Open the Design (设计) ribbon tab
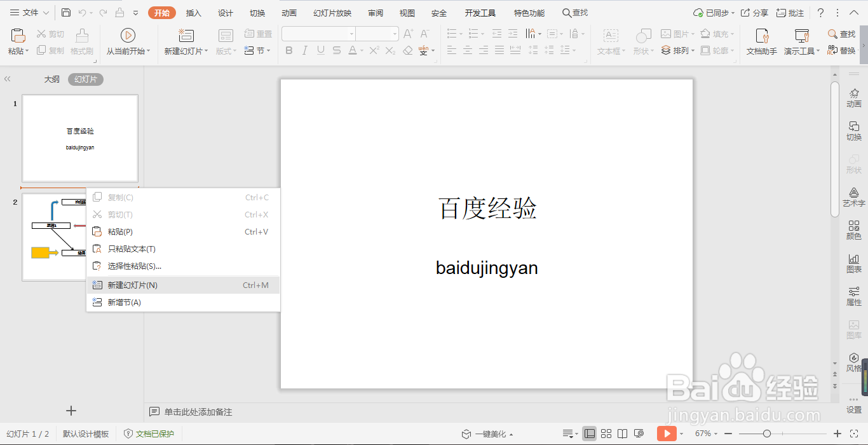Viewport: 868px width, 445px height. pos(225,13)
